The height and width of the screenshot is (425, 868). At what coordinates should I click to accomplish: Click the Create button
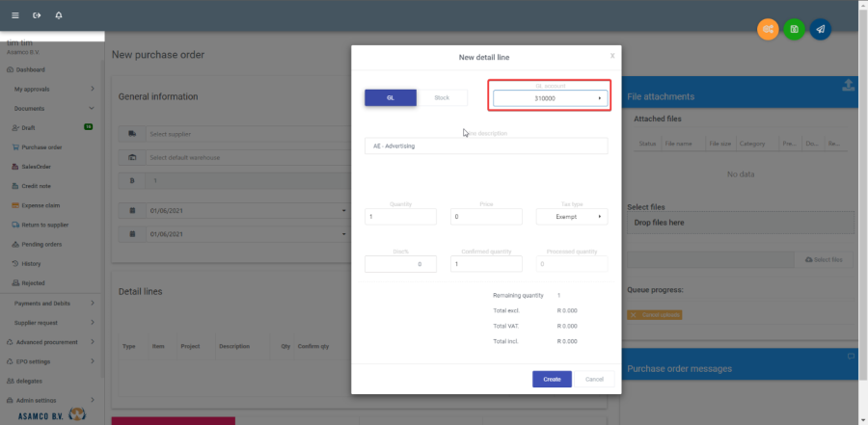click(552, 379)
